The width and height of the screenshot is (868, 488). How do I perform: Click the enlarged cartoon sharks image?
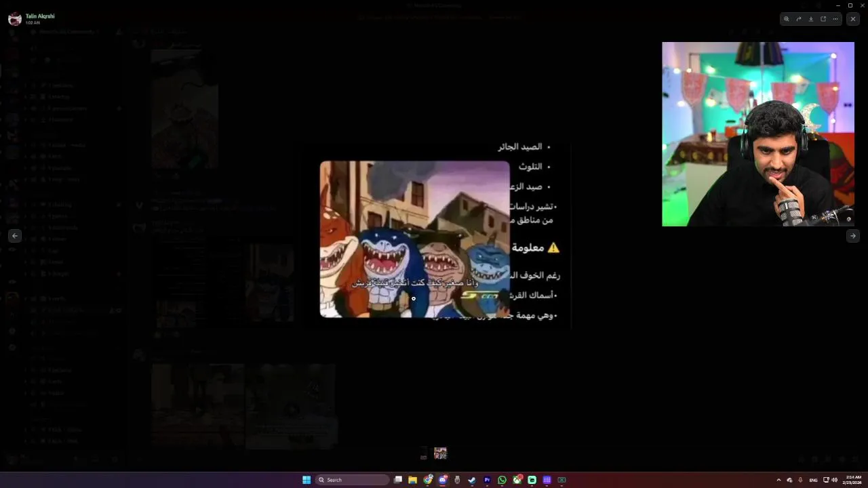(x=414, y=239)
